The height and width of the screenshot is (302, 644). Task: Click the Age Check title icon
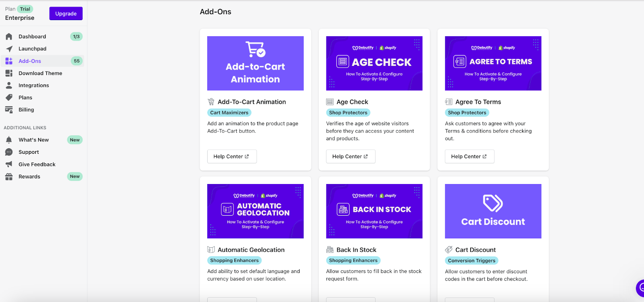330,102
